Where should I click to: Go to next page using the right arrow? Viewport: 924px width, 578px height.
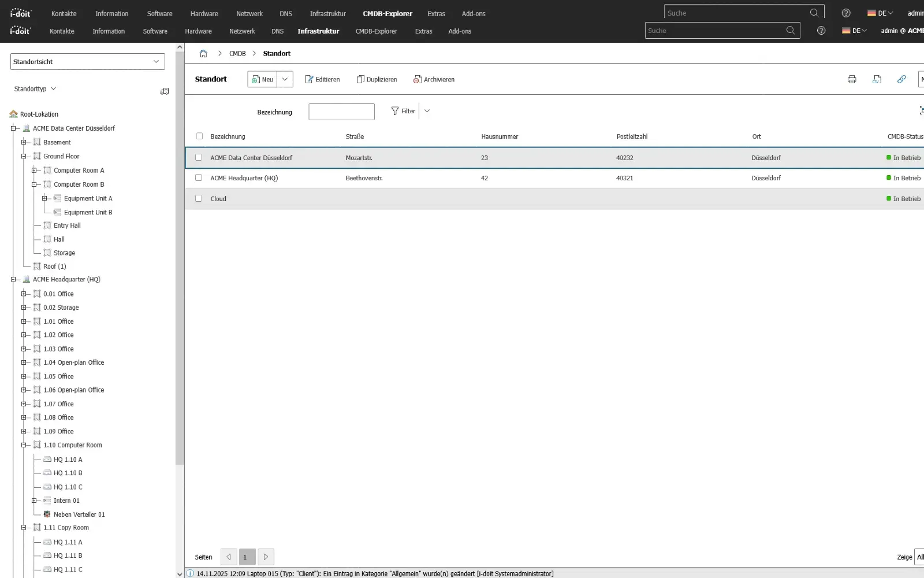click(266, 557)
